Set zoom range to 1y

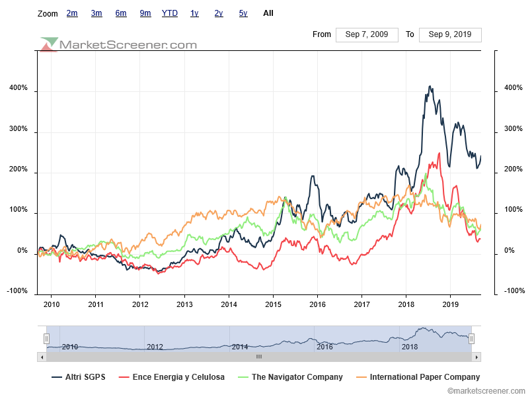point(194,13)
